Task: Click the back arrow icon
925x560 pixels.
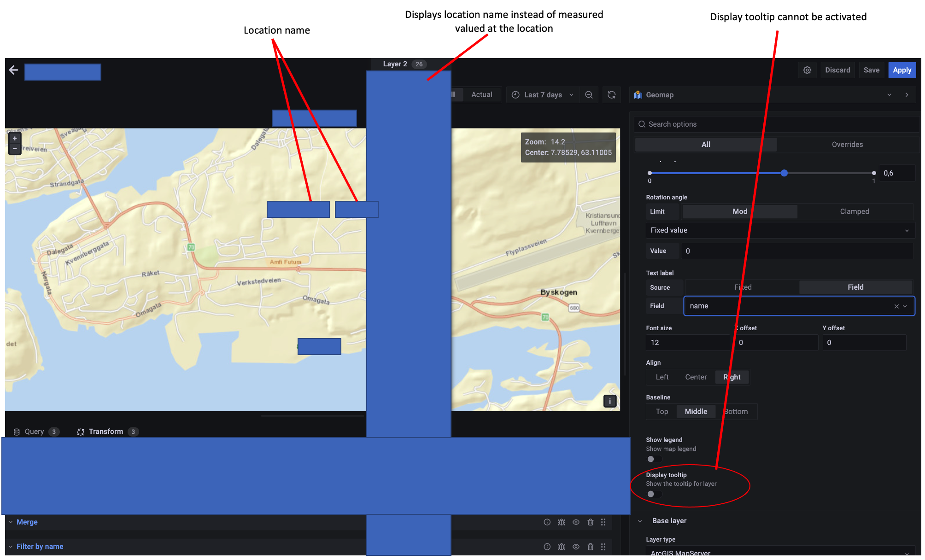Action: 14,70
